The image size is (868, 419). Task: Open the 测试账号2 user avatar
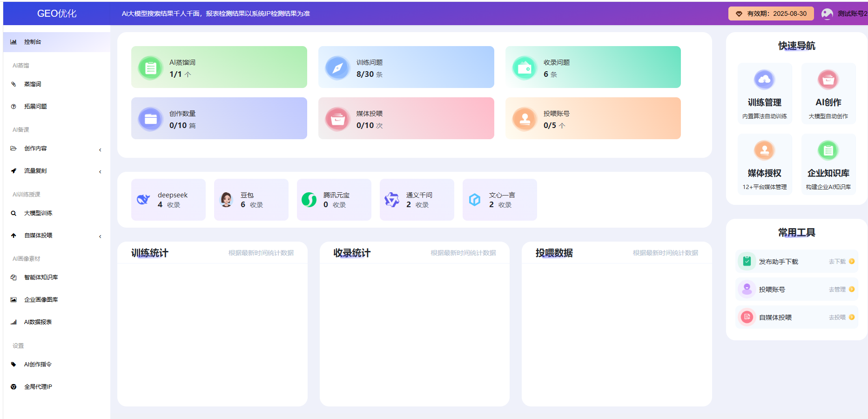coord(827,14)
